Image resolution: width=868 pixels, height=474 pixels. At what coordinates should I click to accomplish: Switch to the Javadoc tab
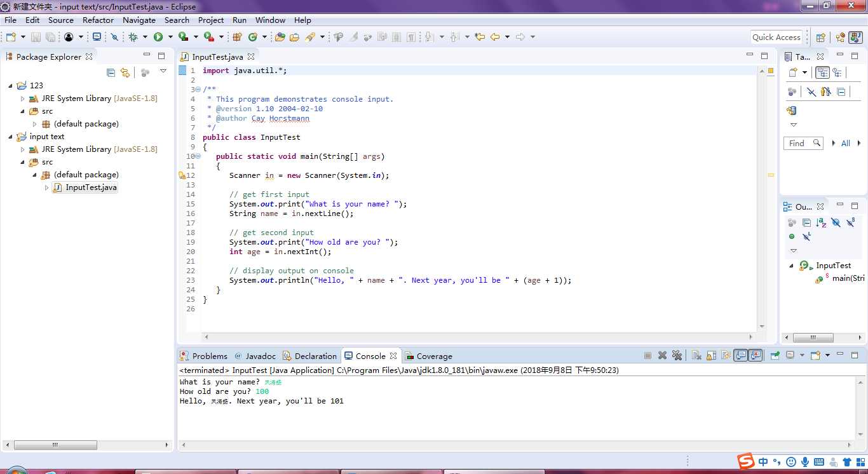coord(255,356)
